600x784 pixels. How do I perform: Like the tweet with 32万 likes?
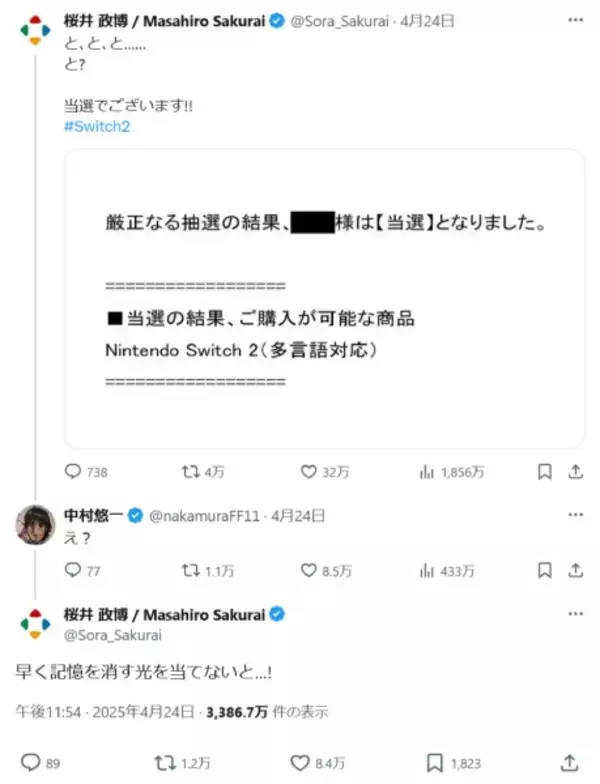click(309, 472)
